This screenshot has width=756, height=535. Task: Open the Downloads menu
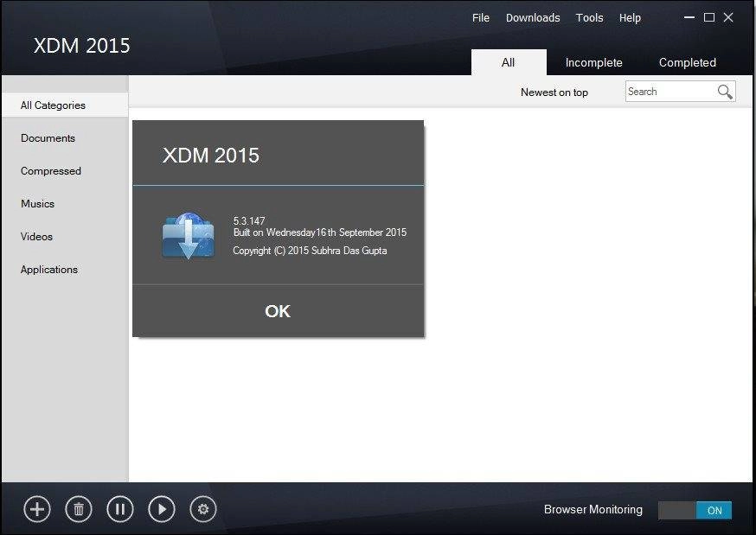533,18
